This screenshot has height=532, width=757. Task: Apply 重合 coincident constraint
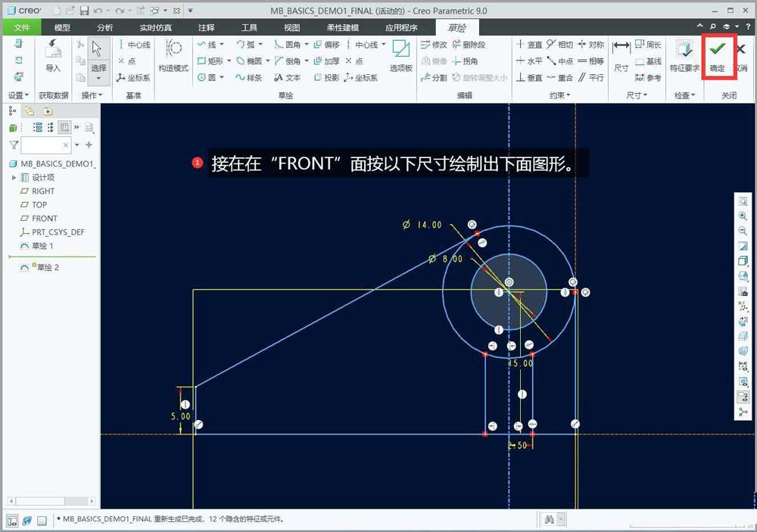click(x=560, y=77)
